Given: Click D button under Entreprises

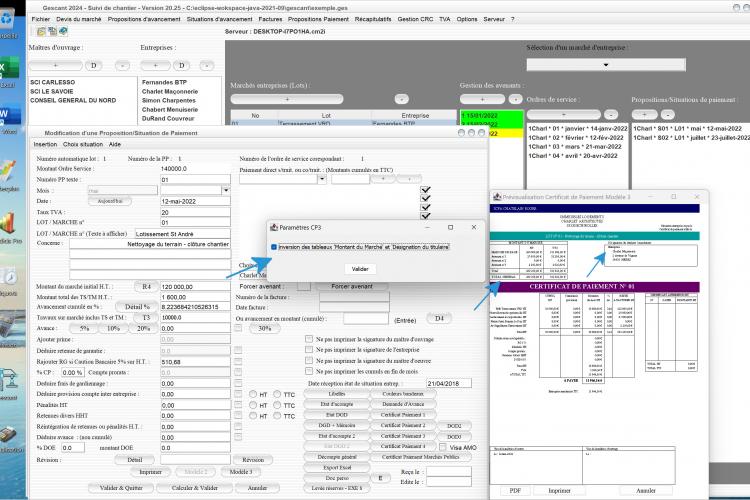Looking at the screenshot, I should click(182, 66).
